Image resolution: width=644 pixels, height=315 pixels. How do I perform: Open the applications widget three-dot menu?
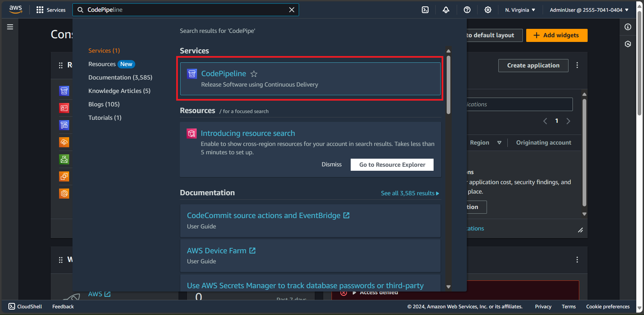577,65
